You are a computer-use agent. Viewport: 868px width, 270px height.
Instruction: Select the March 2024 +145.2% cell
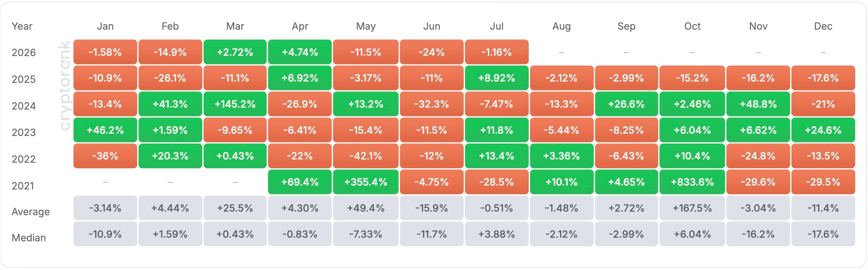[x=235, y=104]
